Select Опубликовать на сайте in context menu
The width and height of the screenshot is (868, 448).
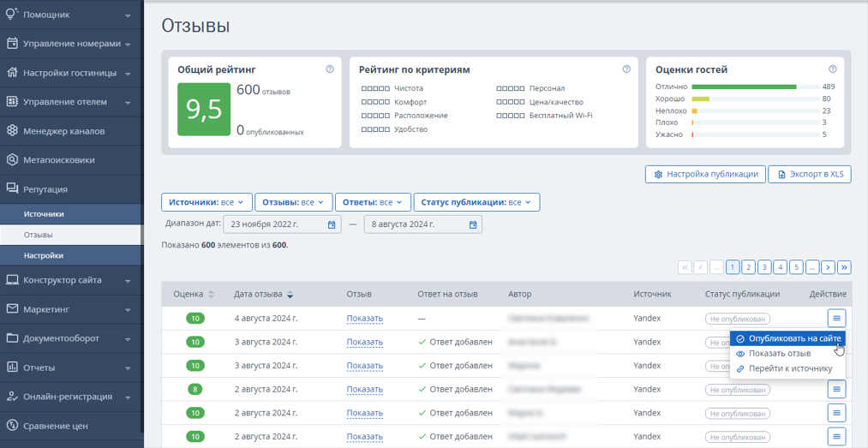pos(788,338)
